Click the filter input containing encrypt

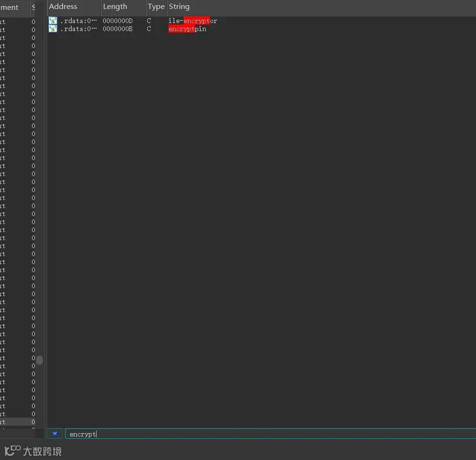coord(270,434)
